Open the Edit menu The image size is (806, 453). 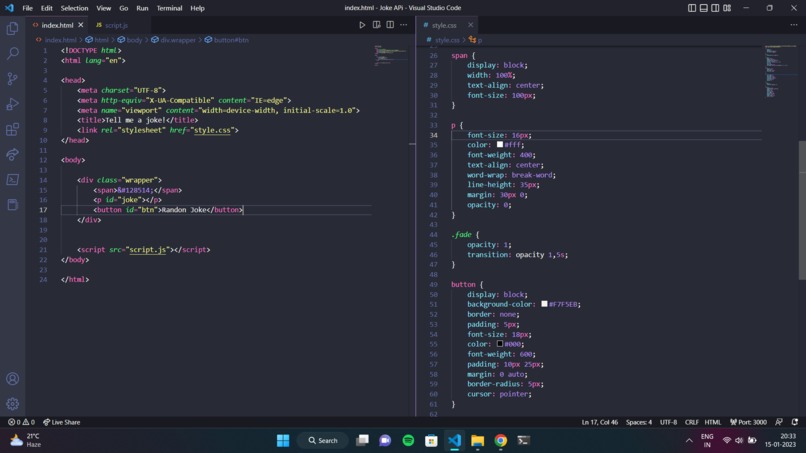tap(46, 8)
